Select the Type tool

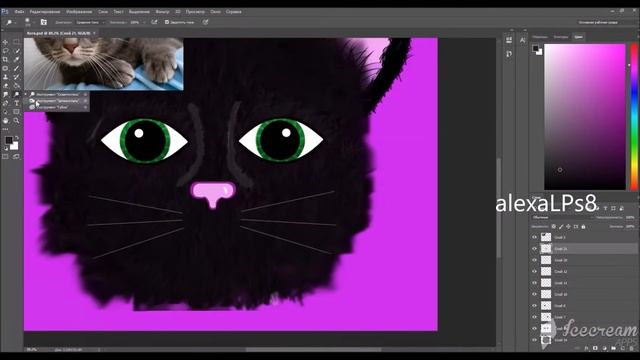tap(16, 103)
